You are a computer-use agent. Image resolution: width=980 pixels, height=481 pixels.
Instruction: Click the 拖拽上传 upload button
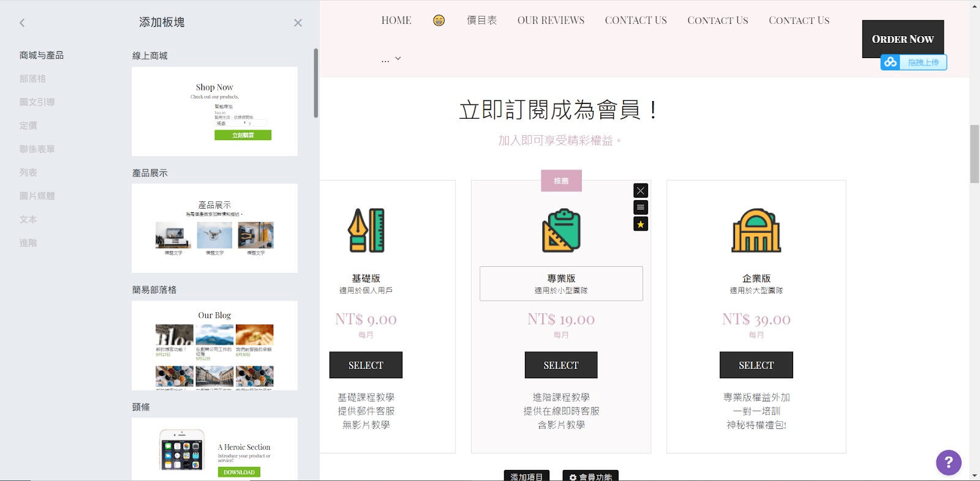click(x=923, y=62)
